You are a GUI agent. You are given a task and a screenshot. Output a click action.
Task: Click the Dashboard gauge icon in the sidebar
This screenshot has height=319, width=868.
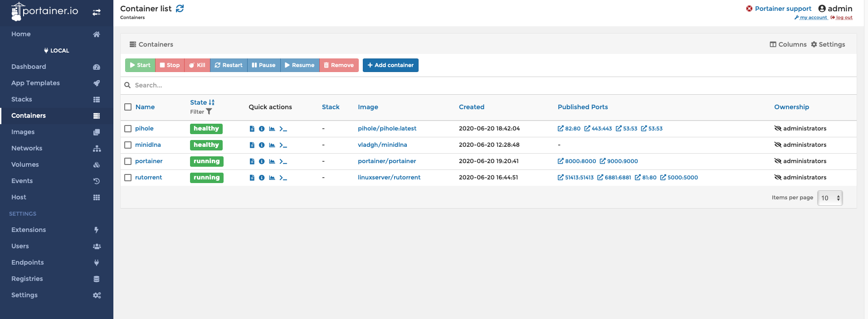[97, 67]
